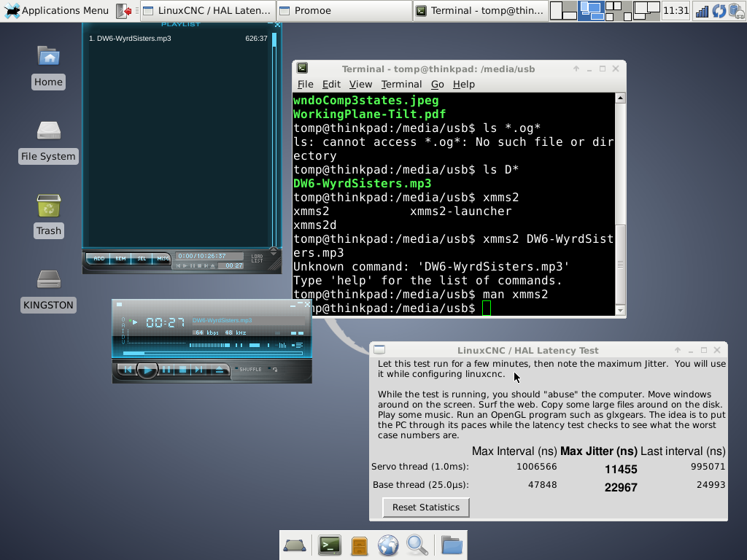The image size is (747, 560).
Task: Skip to next track in the player
Action: [199, 370]
